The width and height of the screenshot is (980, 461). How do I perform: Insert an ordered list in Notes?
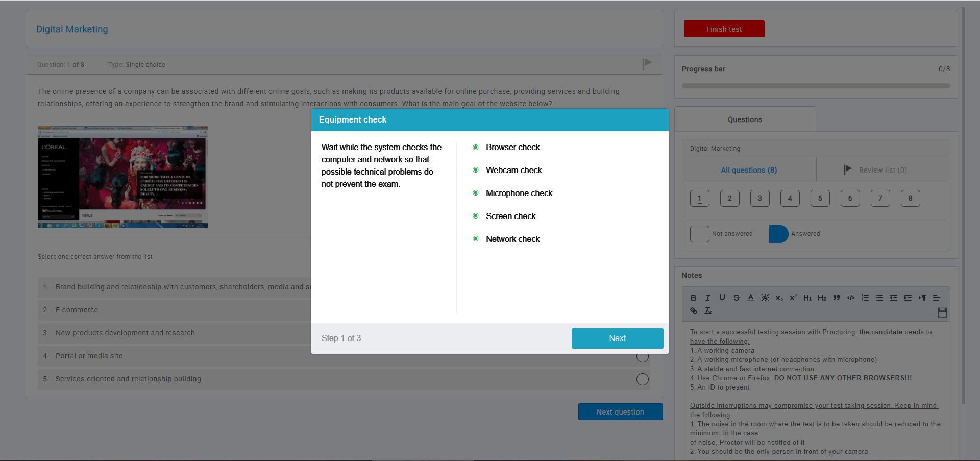(865, 297)
